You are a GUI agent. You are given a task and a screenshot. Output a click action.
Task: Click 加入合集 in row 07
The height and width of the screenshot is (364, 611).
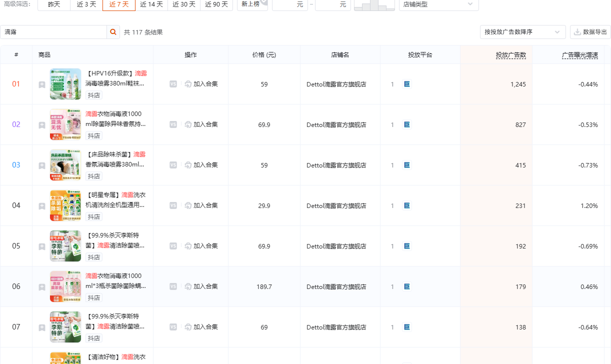coord(201,327)
